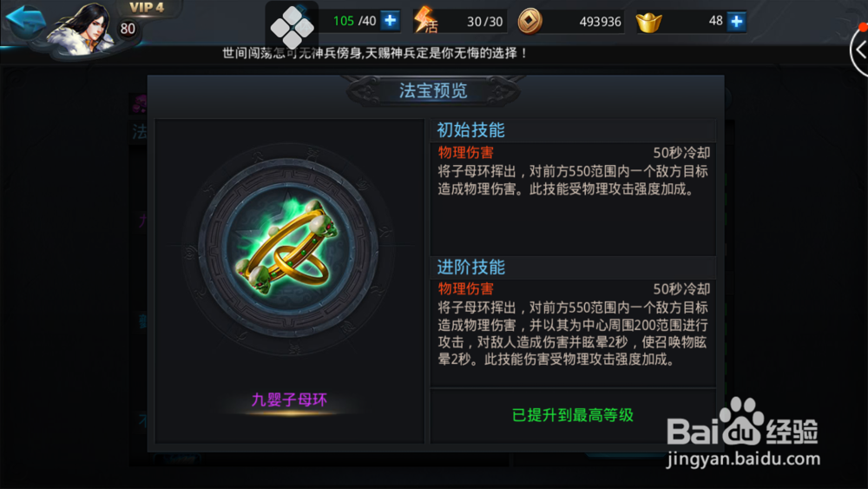
Task: Add gold ingots with plus button
Action: pos(736,21)
